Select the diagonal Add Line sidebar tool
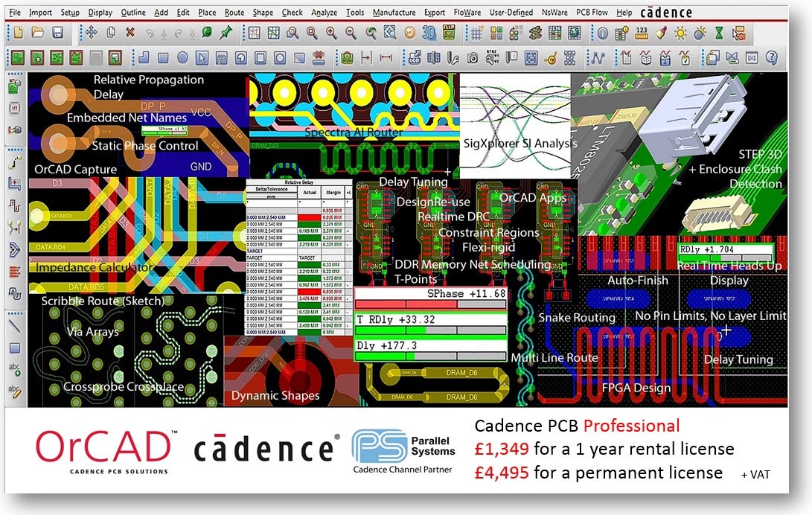 coord(14,326)
